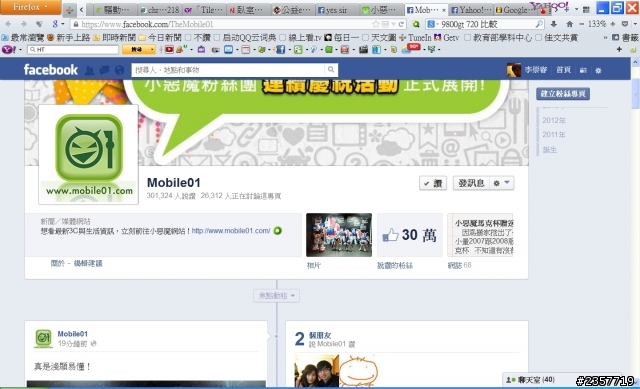Screen dimensions: 640x389
Task: Click the browser forward arrow
Action: (24, 24)
